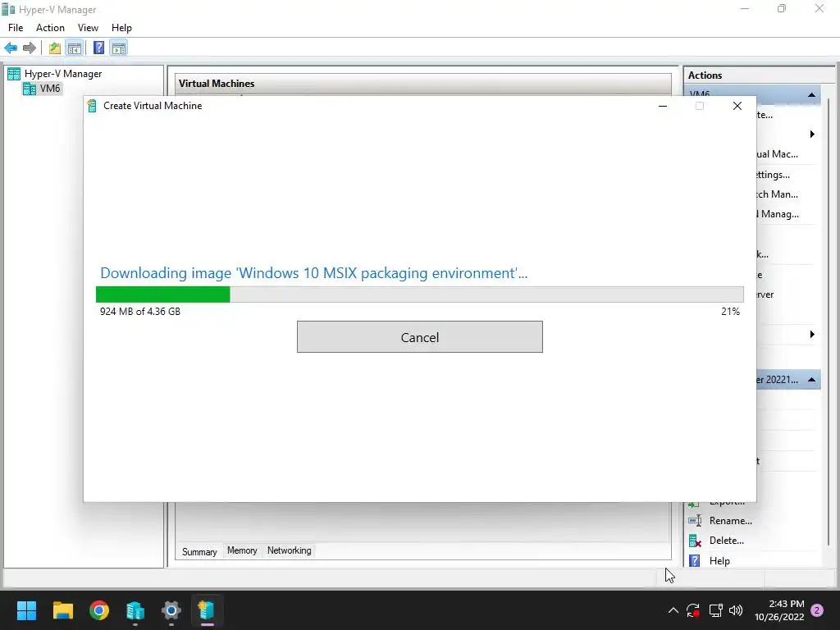This screenshot has height=630, width=840.
Task: Open the volume control in the tray
Action: point(736,610)
